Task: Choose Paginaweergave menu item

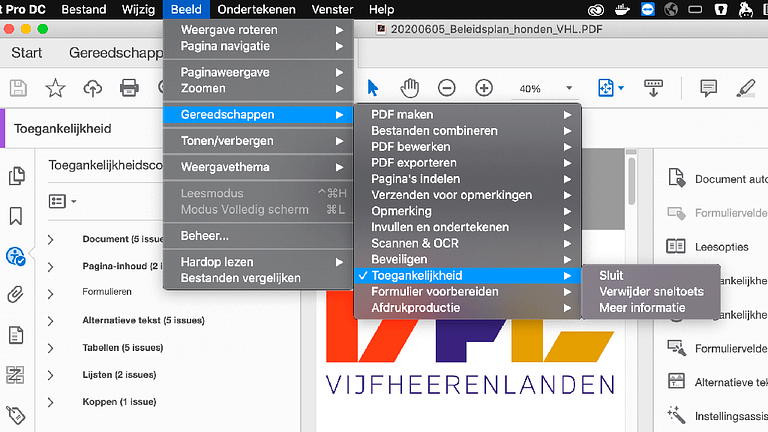Action: click(x=258, y=72)
